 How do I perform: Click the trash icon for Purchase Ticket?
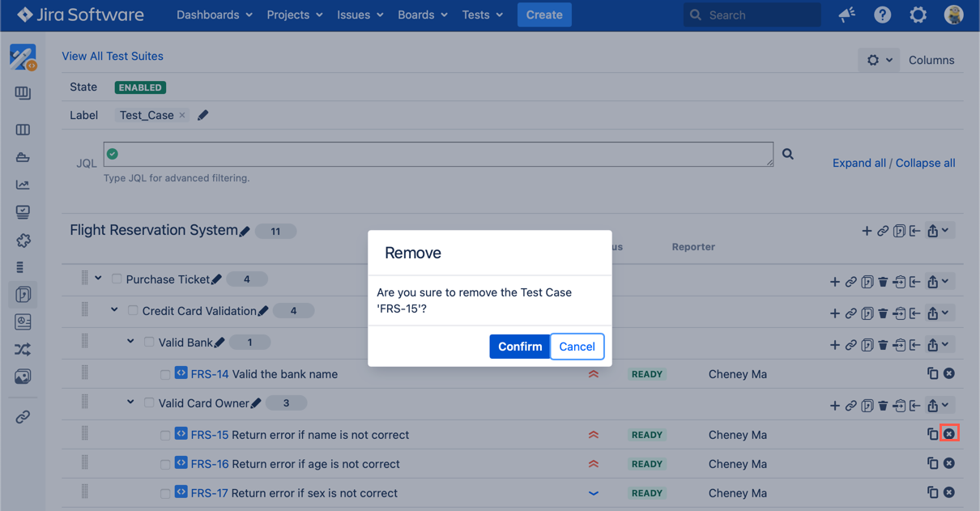coord(883,282)
